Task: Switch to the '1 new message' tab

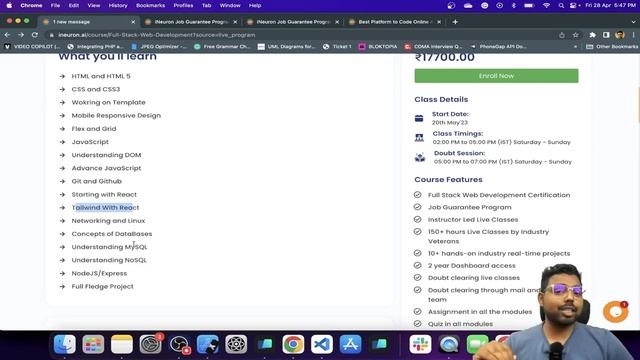Action: [x=88, y=22]
